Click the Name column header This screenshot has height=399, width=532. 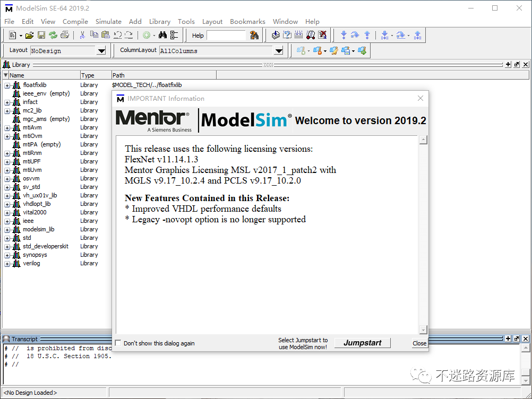coord(44,75)
